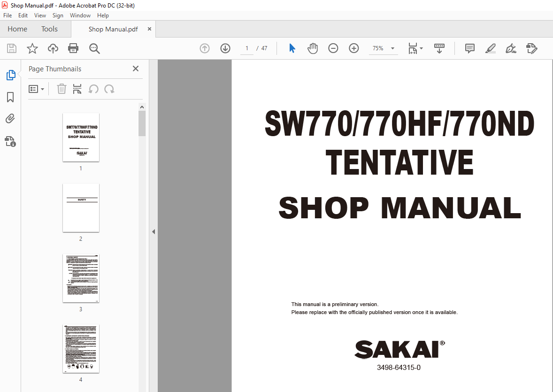Select page 3 thumbnail

81,278
